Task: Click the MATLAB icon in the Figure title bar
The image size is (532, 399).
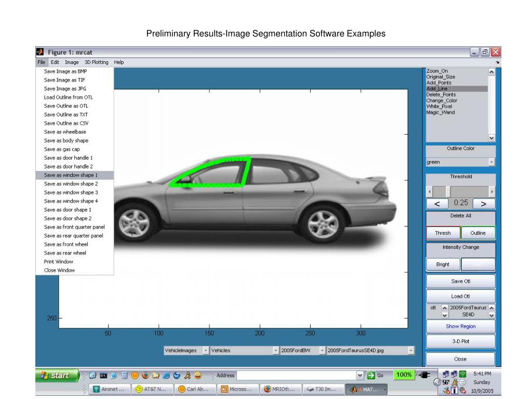Action: coord(40,52)
